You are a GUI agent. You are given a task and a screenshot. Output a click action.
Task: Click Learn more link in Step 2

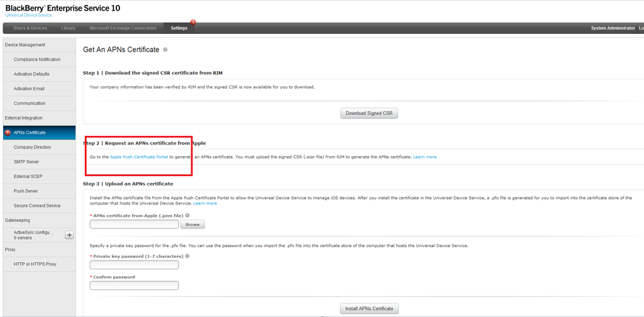pos(425,157)
